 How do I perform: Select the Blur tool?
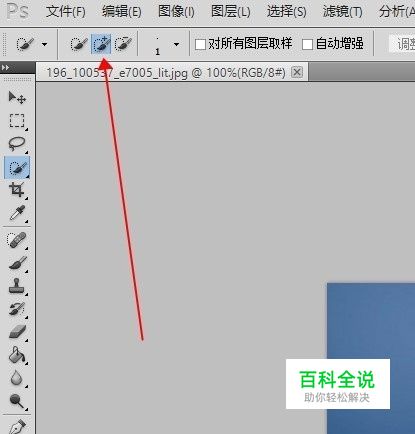17,378
